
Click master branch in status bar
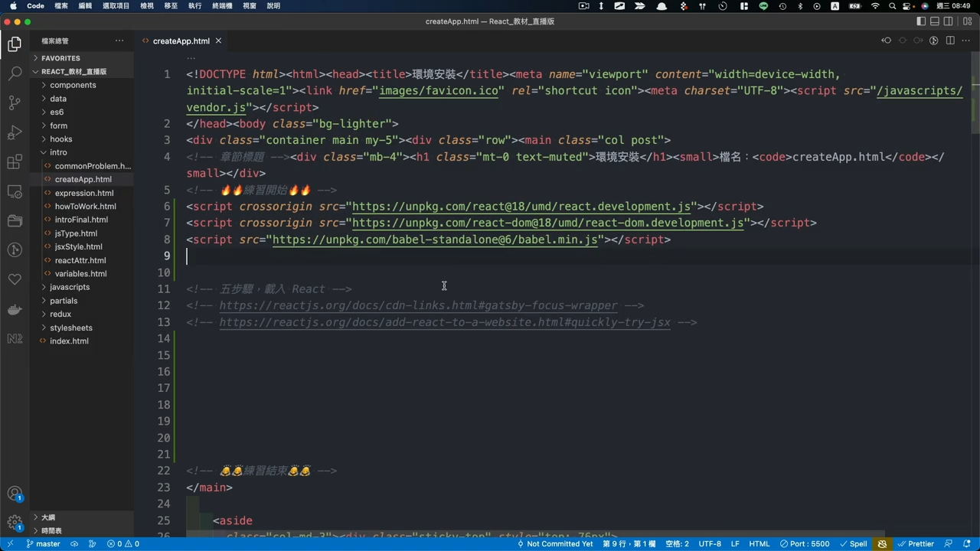[x=43, y=544]
